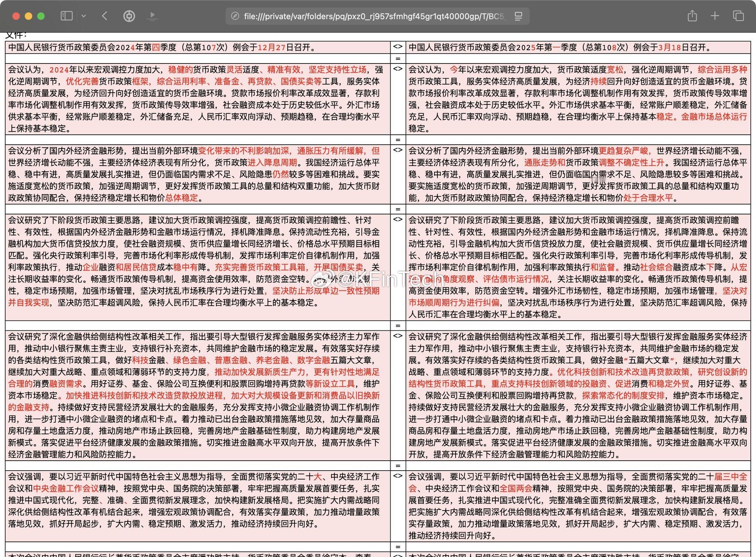This screenshot has height=557, width=756.
Task: Click the '<>' marker beside the 深化金融供给侧 row
Action: click(x=398, y=336)
